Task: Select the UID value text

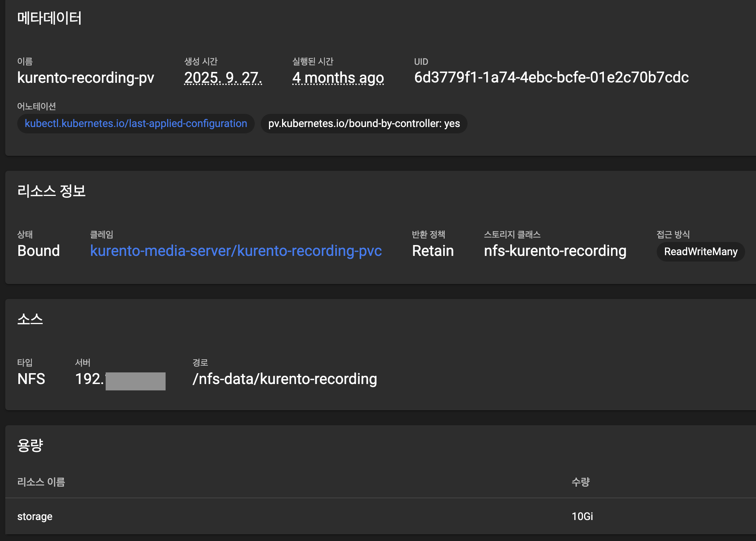Action: pyautogui.click(x=551, y=78)
